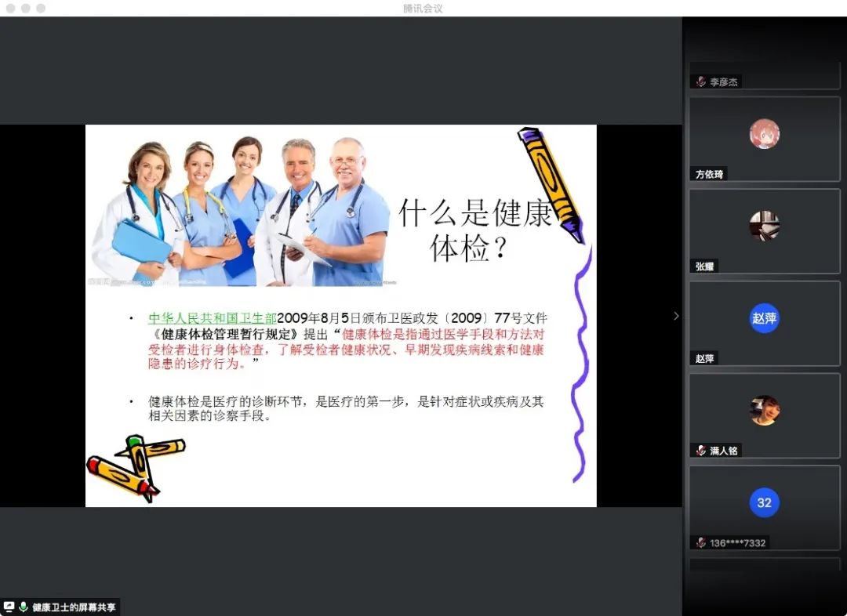Click the blue 32 avatar circle
The image size is (847, 616).
(x=764, y=502)
